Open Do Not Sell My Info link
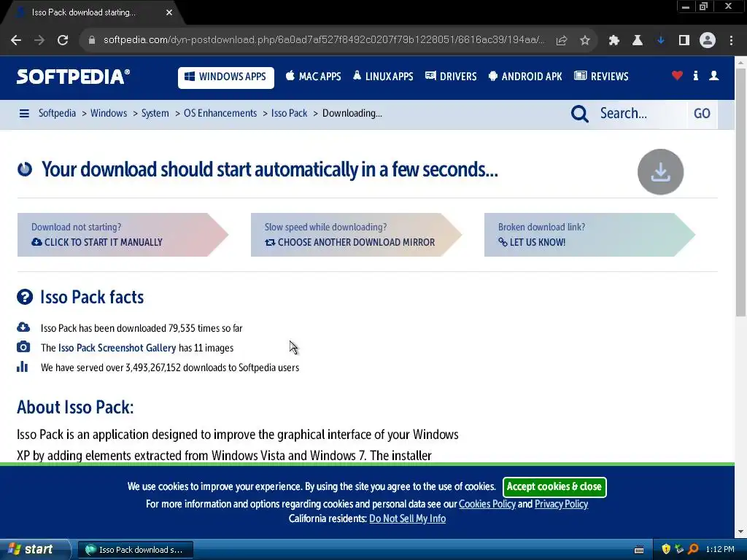The image size is (747, 560). pos(407,518)
